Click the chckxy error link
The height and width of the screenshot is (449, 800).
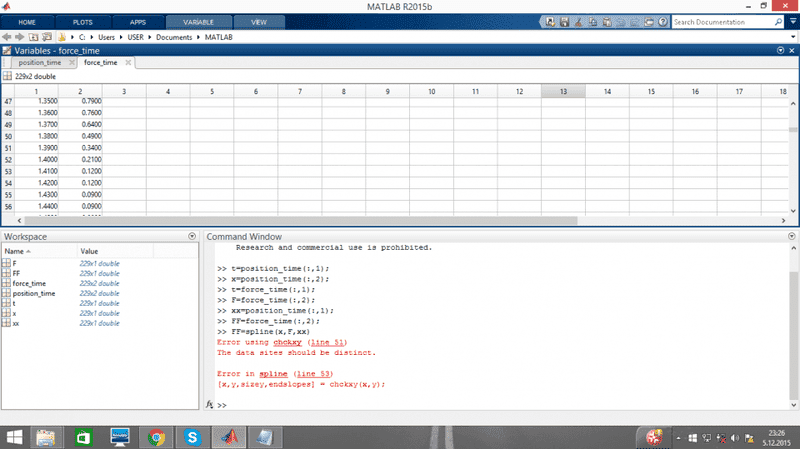(x=287, y=342)
